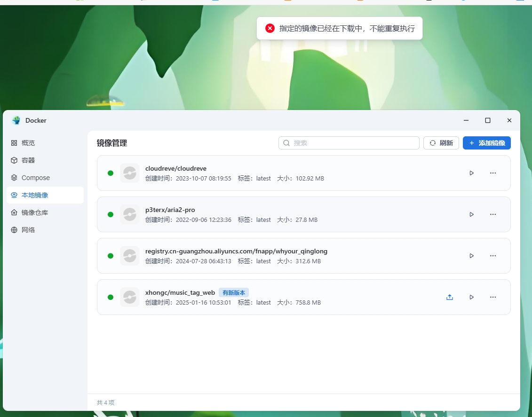532x417 pixels.
Task: Click the p3terx/aria2-pro disc thumbnail icon
Action: coord(130,214)
